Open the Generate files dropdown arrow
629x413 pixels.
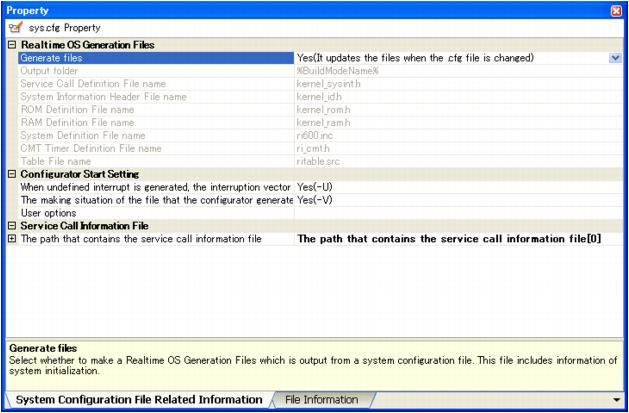point(615,58)
